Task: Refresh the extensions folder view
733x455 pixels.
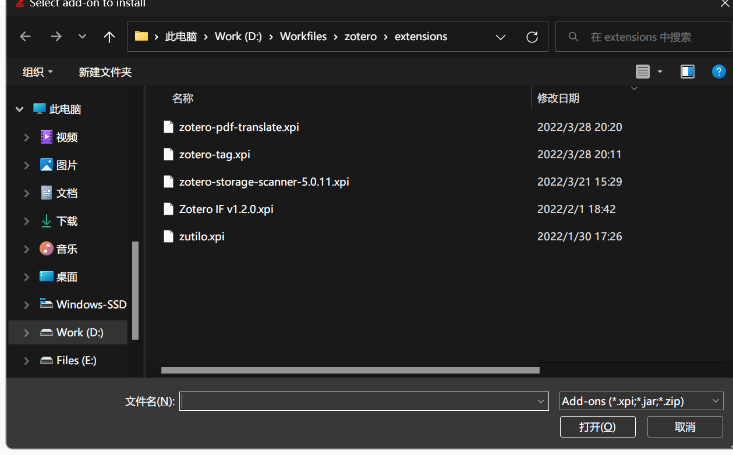Action: [x=532, y=37]
